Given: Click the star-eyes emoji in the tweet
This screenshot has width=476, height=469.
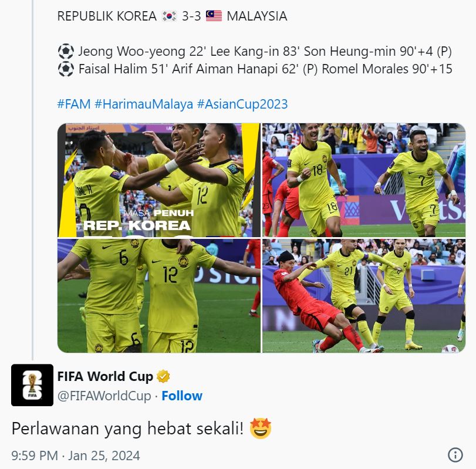Looking at the screenshot, I should (x=261, y=428).
